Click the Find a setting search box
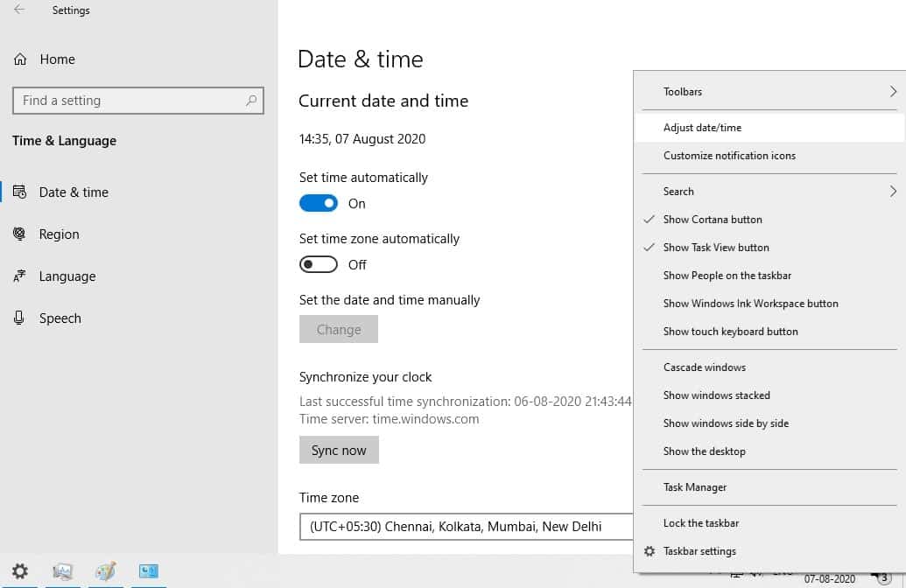Viewport: 906px width, 588px height. (137, 101)
